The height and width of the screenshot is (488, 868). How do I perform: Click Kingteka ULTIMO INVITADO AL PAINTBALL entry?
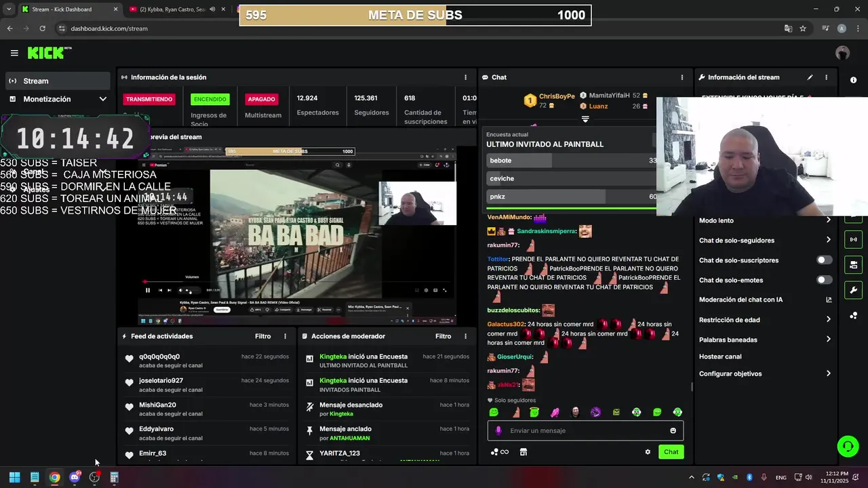coord(387,361)
